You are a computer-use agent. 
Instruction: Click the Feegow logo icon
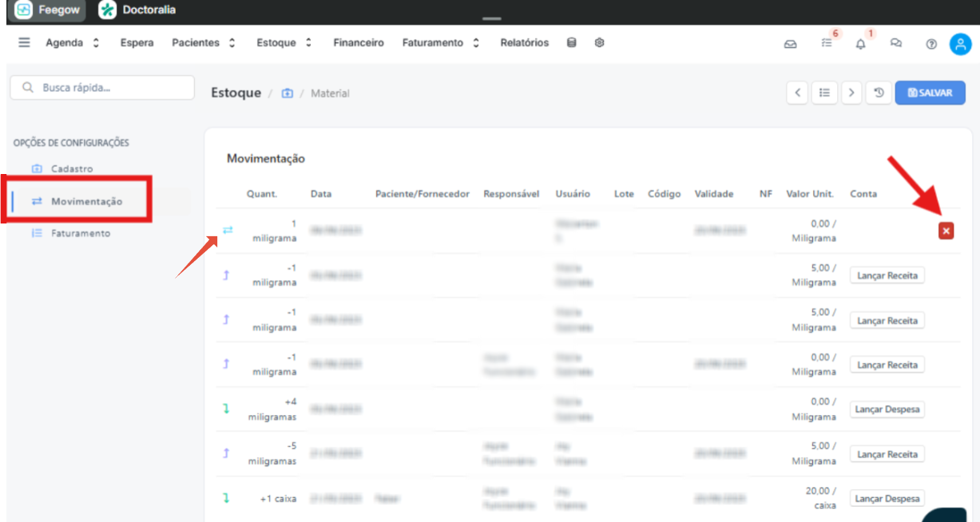click(25, 10)
